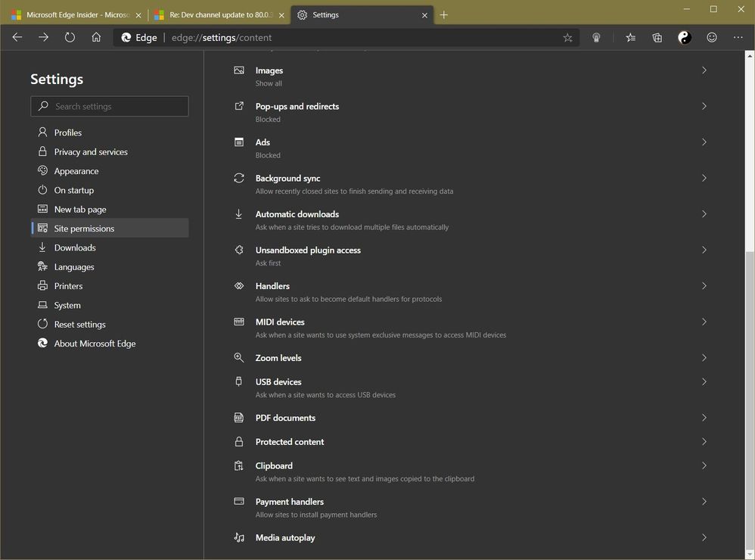Click the USB devices plug icon
755x560 pixels.
pyautogui.click(x=239, y=381)
